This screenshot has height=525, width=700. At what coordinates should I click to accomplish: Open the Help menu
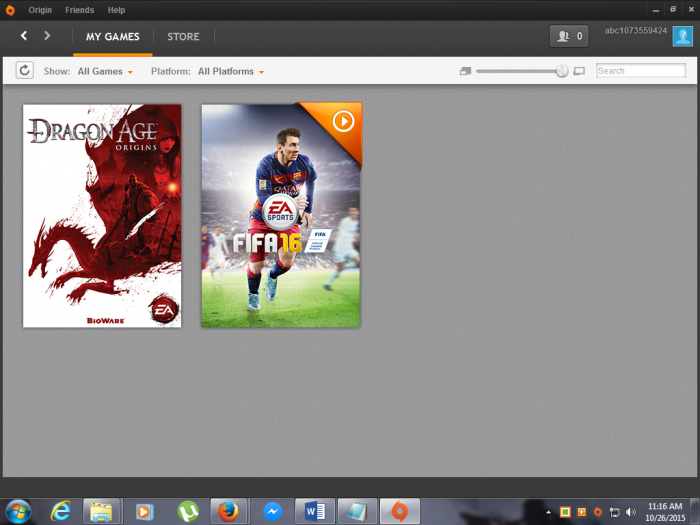[x=116, y=10]
